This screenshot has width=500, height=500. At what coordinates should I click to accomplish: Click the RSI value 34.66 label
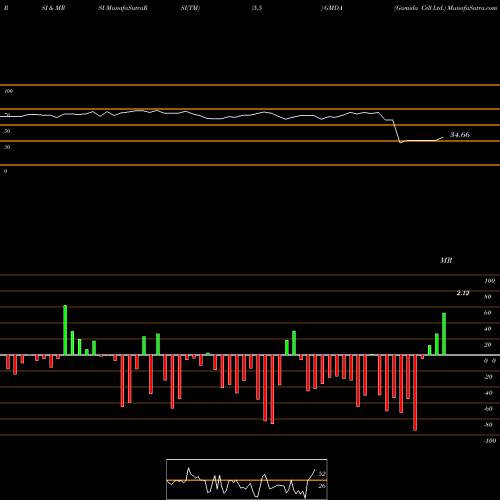[x=460, y=135]
